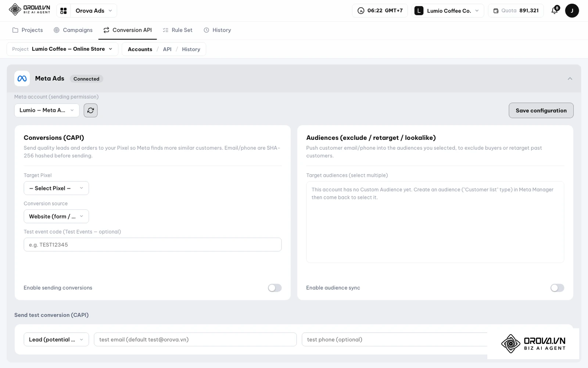Click the Campaigns target icon

(x=57, y=30)
